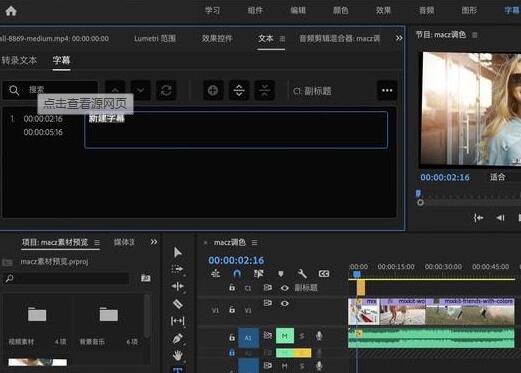Toggle sync lock on the C1 caption track
Screen dimensions: 521x373
pos(268,287)
